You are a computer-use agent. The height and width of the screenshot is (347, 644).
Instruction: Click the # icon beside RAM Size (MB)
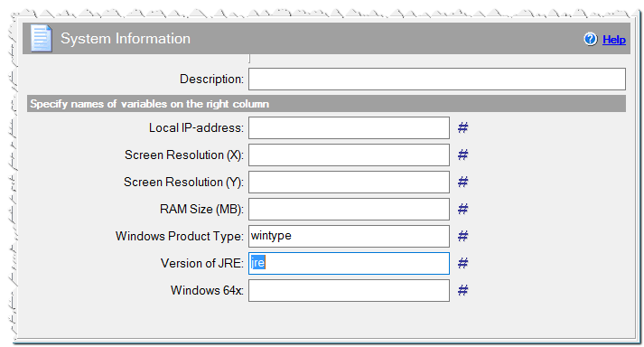462,210
